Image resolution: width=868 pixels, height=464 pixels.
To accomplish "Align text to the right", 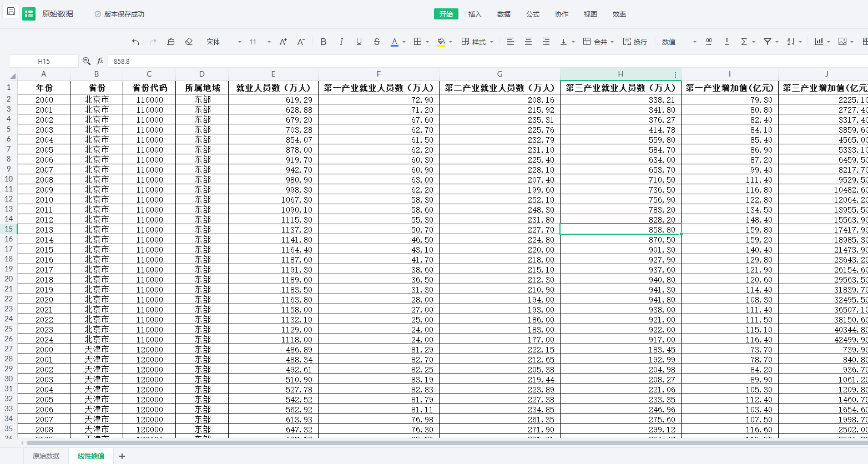I will tap(546, 42).
